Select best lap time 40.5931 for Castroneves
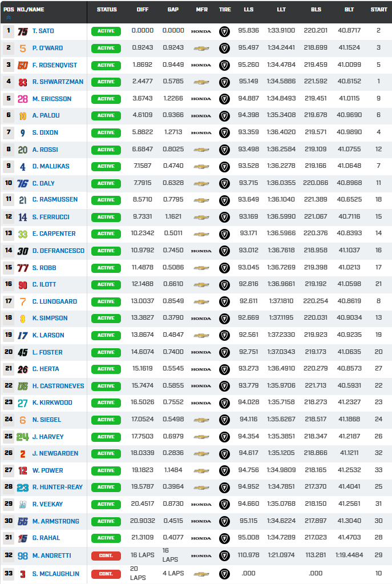 (x=349, y=385)
